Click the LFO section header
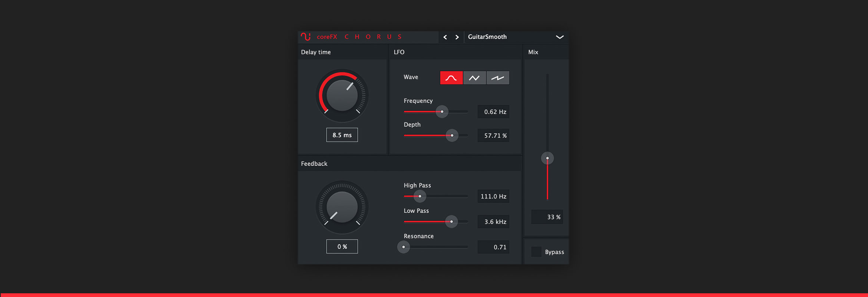Image resolution: width=868 pixels, height=297 pixels. 399,52
